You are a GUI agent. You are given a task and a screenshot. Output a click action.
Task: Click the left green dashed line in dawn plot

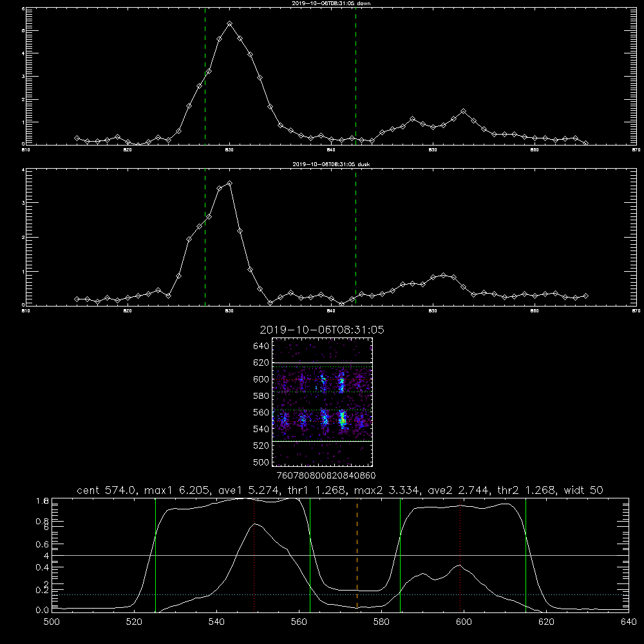205,76
